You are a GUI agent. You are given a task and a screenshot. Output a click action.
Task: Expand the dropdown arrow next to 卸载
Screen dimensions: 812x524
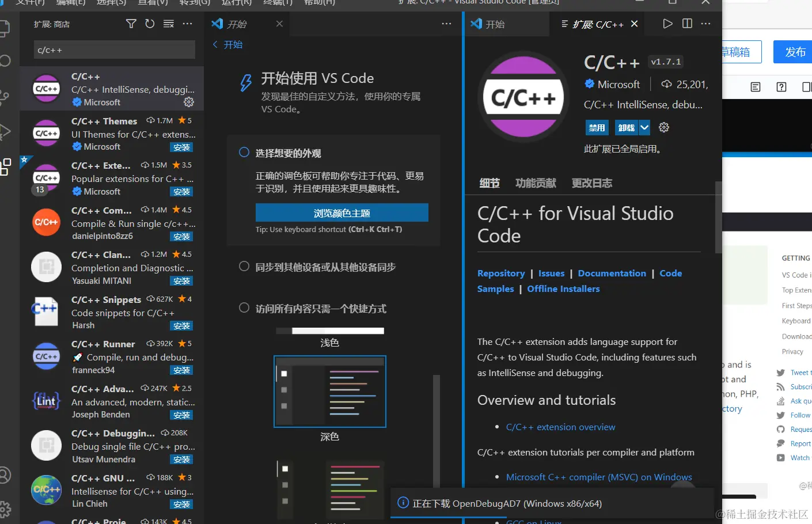click(x=644, y=127)
